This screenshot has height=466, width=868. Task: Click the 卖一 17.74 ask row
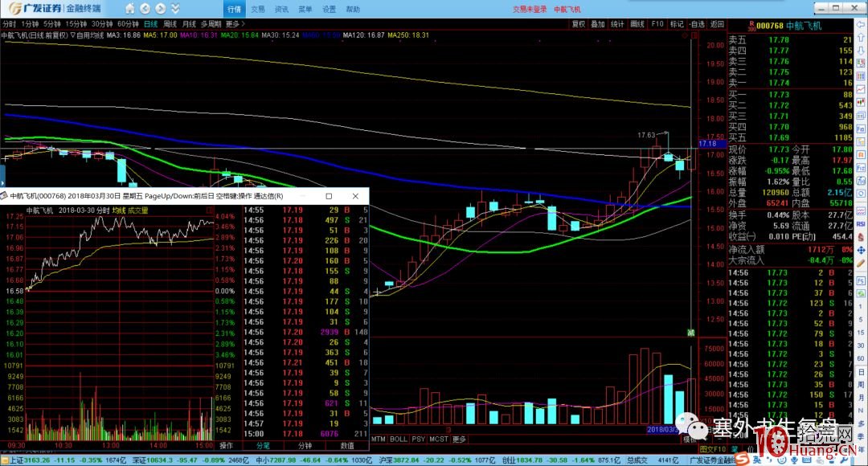791,83
